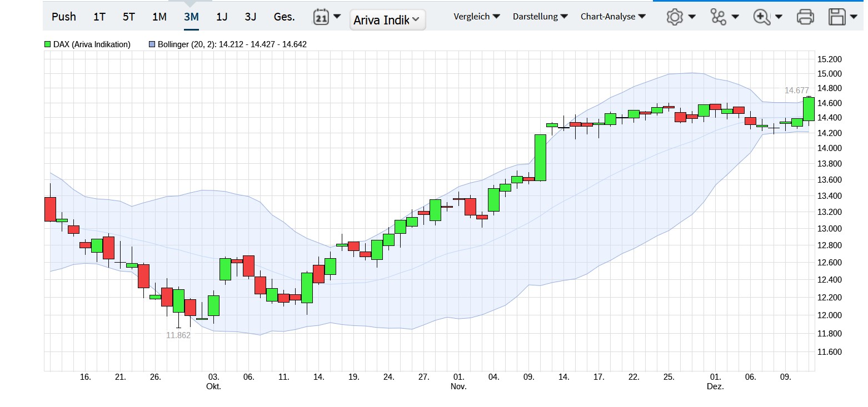
Task: Click the 19. date label on x-axis
Action: click(353, 377)
